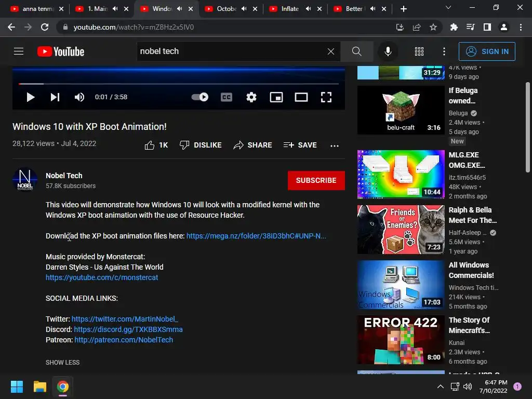Open Windows Start menu
532x399 pixels.
pyautogui.click(x=17, y=387)
